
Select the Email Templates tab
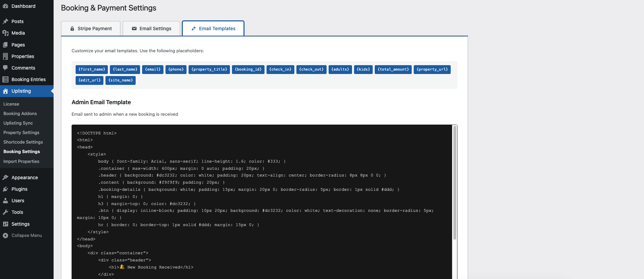tap(213, 29)
